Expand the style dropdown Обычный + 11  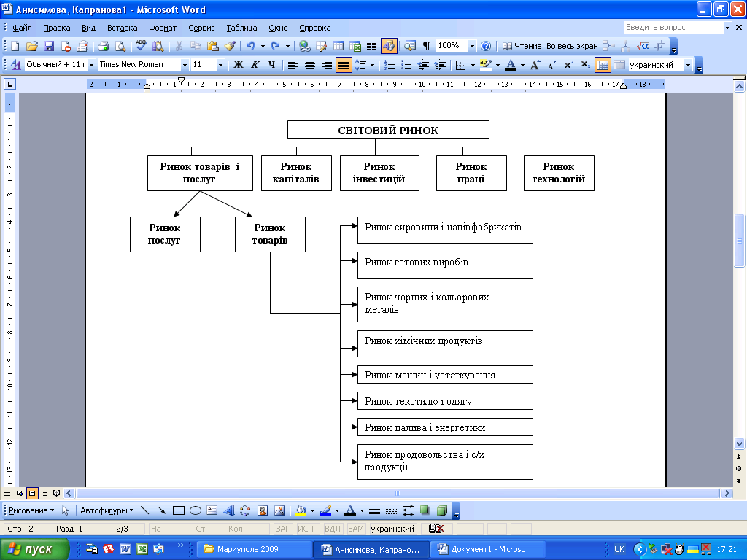[91, 65]
